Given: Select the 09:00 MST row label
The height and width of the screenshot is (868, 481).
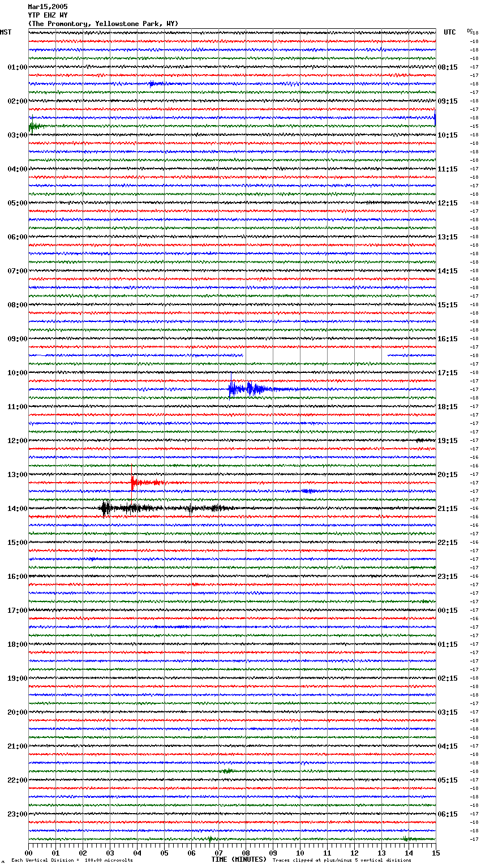Looking at the screenshot, I should pos(18,339).
